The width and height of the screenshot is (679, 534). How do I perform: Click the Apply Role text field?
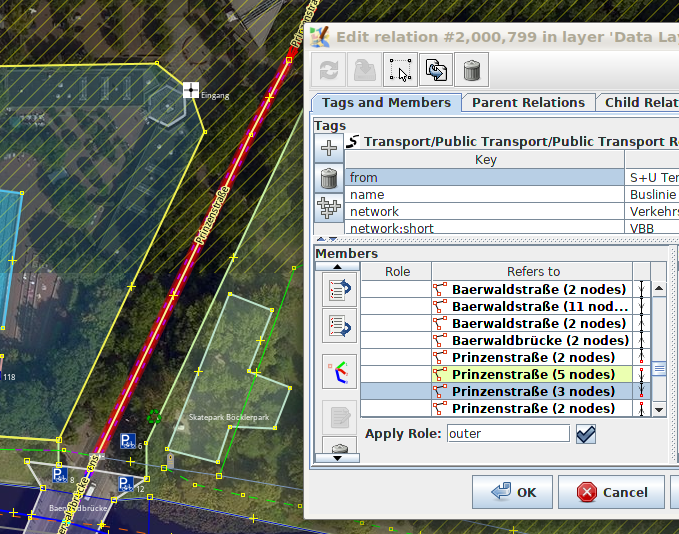coord(507,434)
